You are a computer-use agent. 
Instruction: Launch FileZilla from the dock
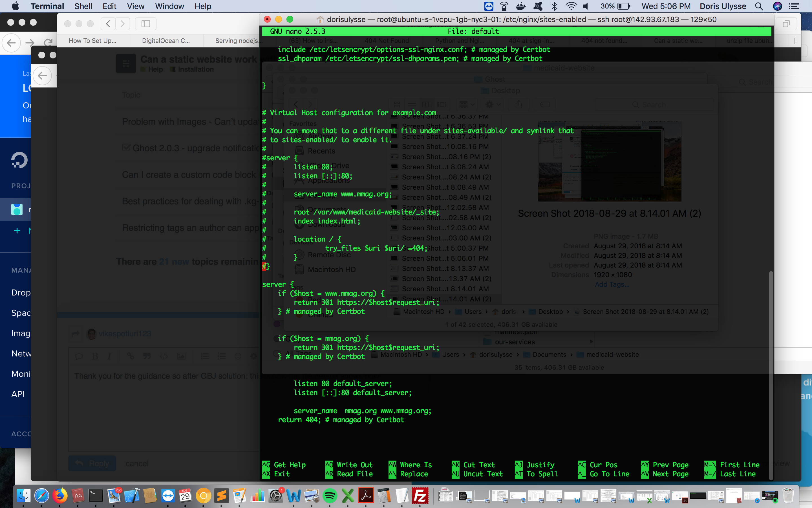click(420, 496)
